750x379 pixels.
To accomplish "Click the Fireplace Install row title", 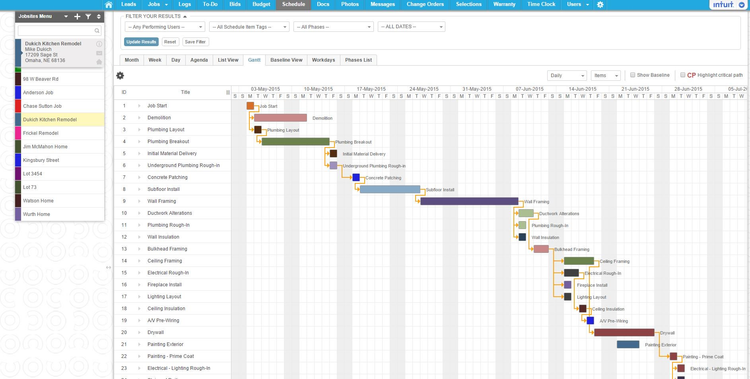I will (x=165, y=285).
